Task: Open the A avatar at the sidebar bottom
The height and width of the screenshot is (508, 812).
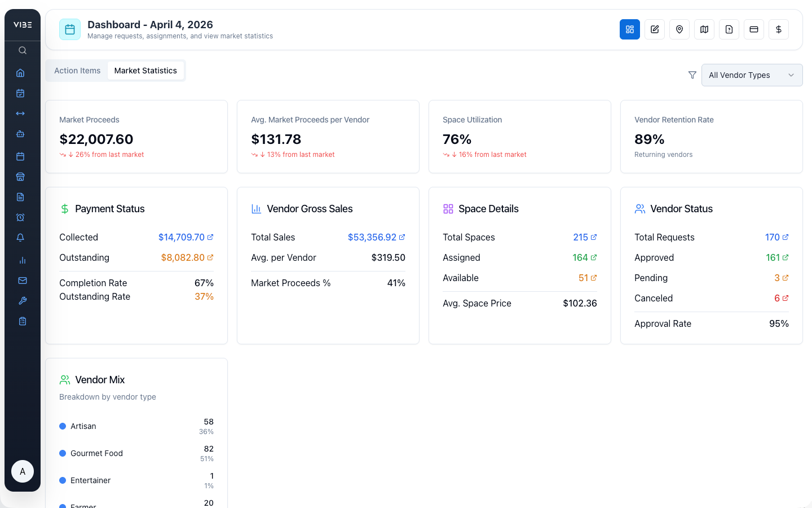Action: pyautogui.click(x=23, y=471)
